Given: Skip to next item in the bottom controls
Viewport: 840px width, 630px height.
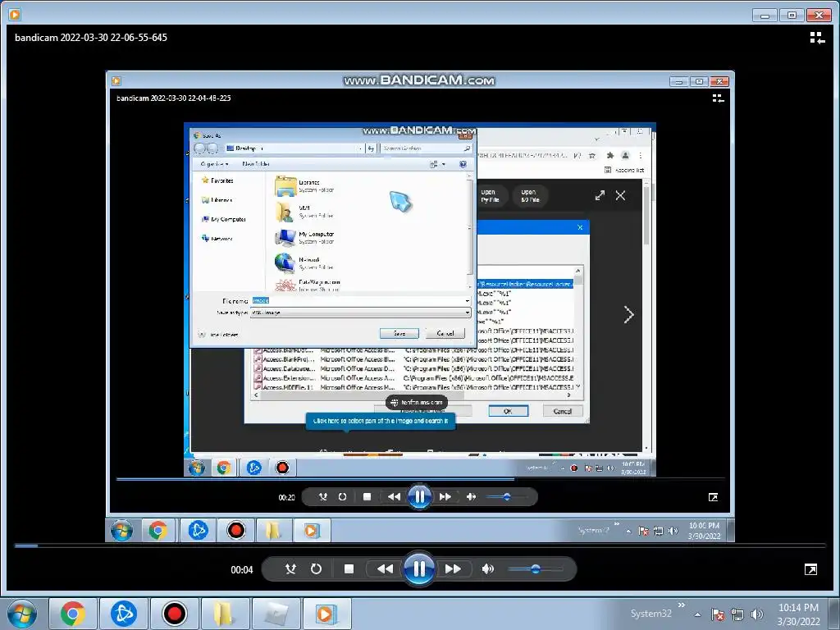Looking at the screenshot, I should (453, 569).
